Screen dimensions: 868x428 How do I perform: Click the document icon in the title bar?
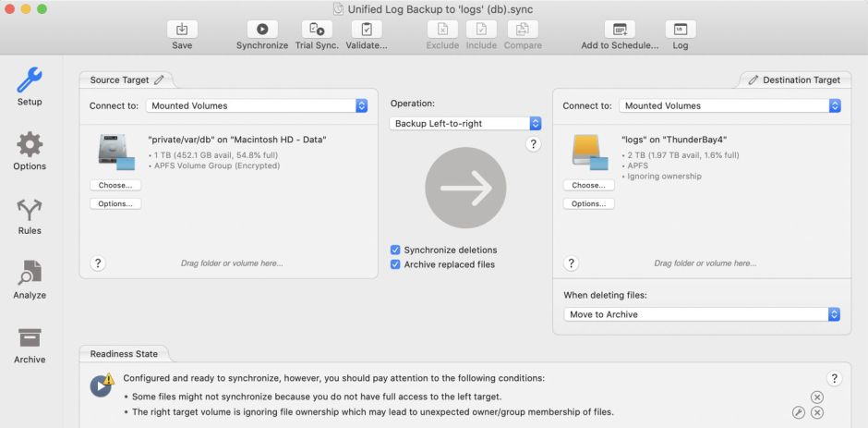click(x=338, y=9)
